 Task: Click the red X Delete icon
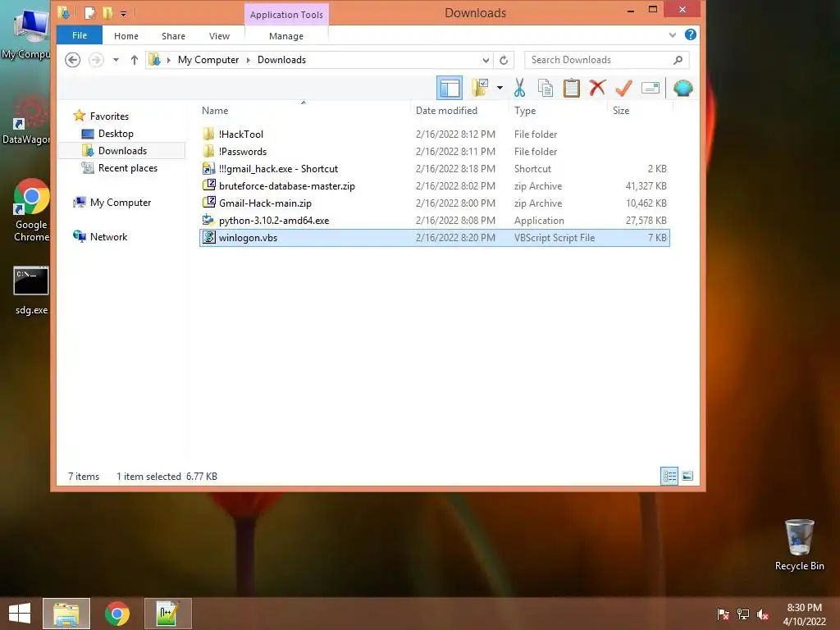597,87
